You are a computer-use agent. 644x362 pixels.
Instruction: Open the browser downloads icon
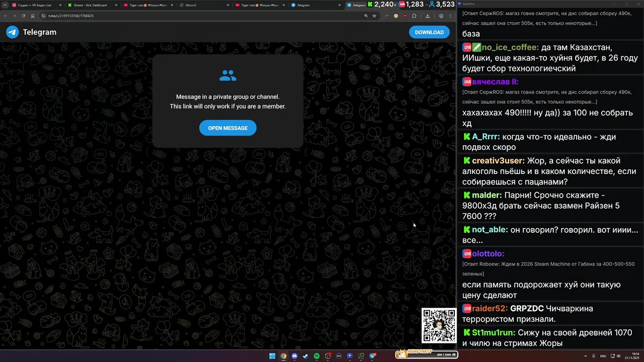point(427,16)
